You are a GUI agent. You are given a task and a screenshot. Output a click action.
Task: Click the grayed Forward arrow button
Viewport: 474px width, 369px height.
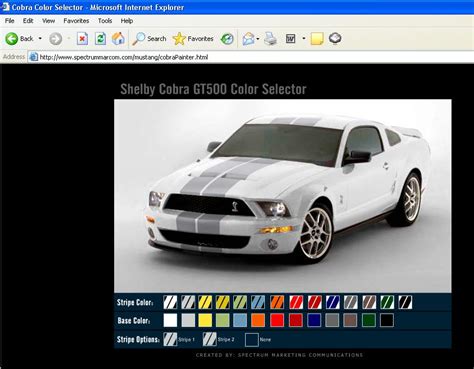[56, 39]
